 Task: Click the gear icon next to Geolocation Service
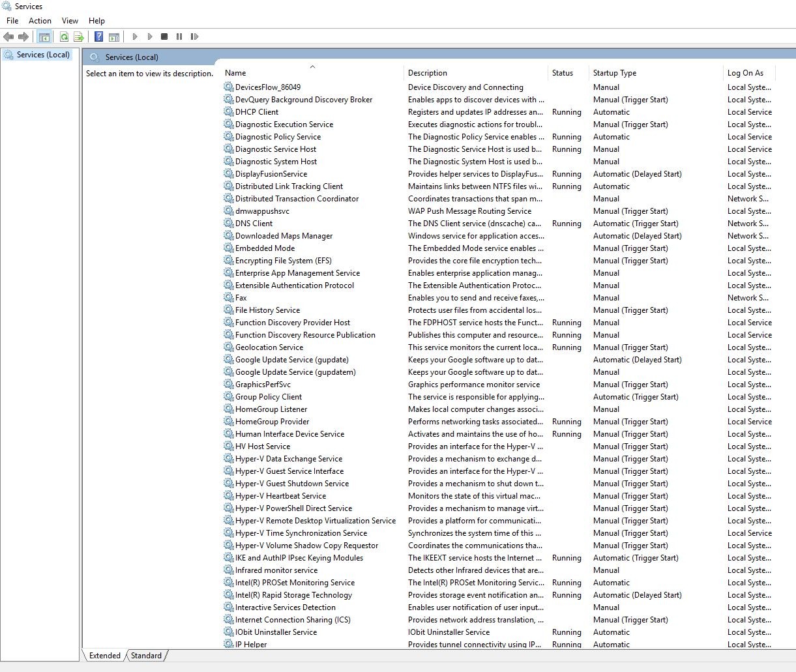(x=228, y=347)
